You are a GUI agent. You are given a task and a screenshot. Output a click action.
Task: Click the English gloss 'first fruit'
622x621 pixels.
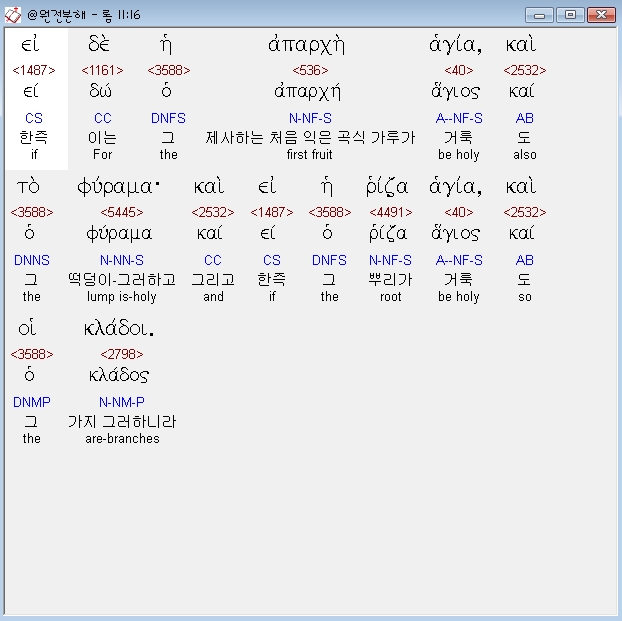(x=309, y=154)
